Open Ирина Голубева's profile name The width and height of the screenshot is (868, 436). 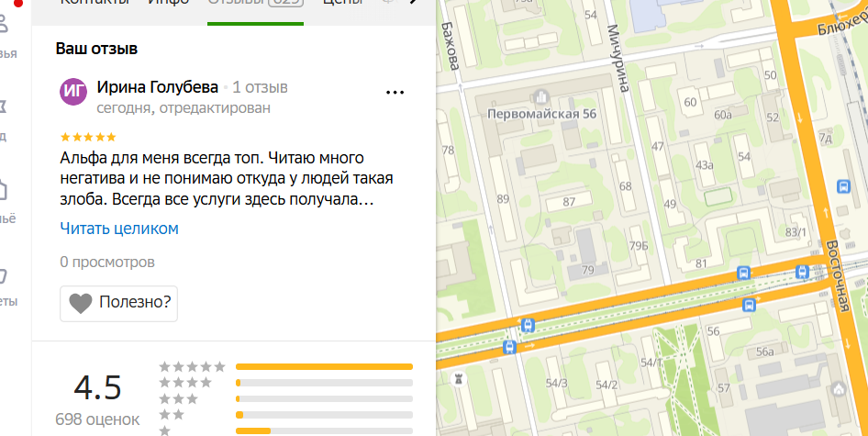157,87
